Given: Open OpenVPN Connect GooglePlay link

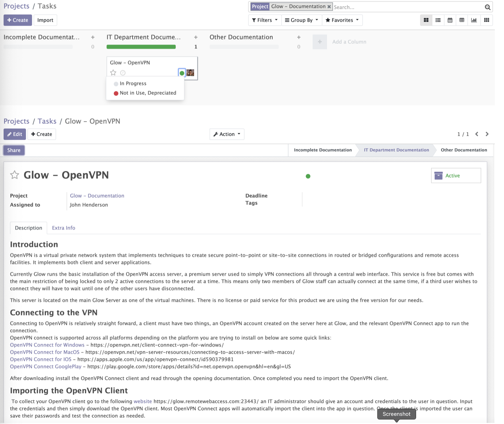Looking at the screenshot, I should pyautogui.click(x=46, y=366).
